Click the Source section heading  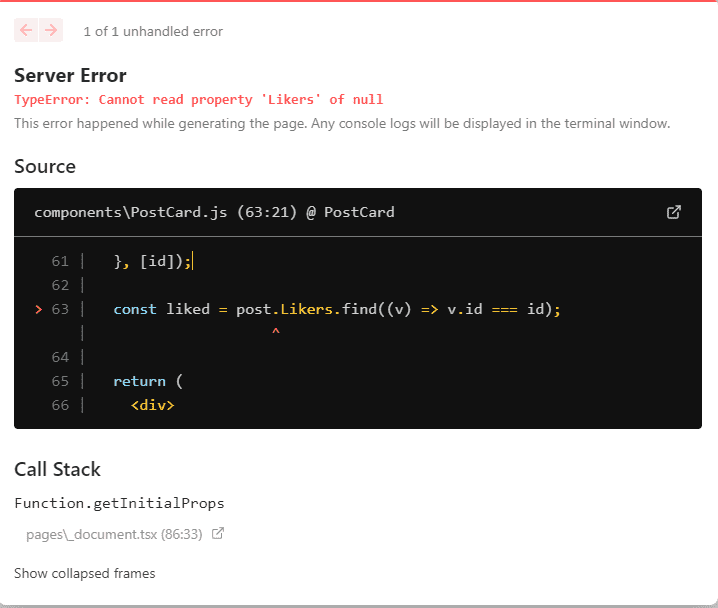coord(45,166)
